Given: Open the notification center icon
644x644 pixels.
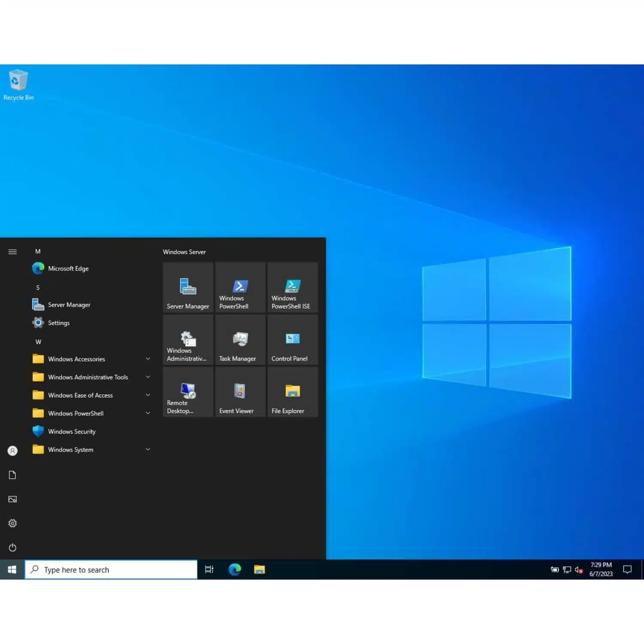Looking at the screenshot, I should tap(627, 570).
